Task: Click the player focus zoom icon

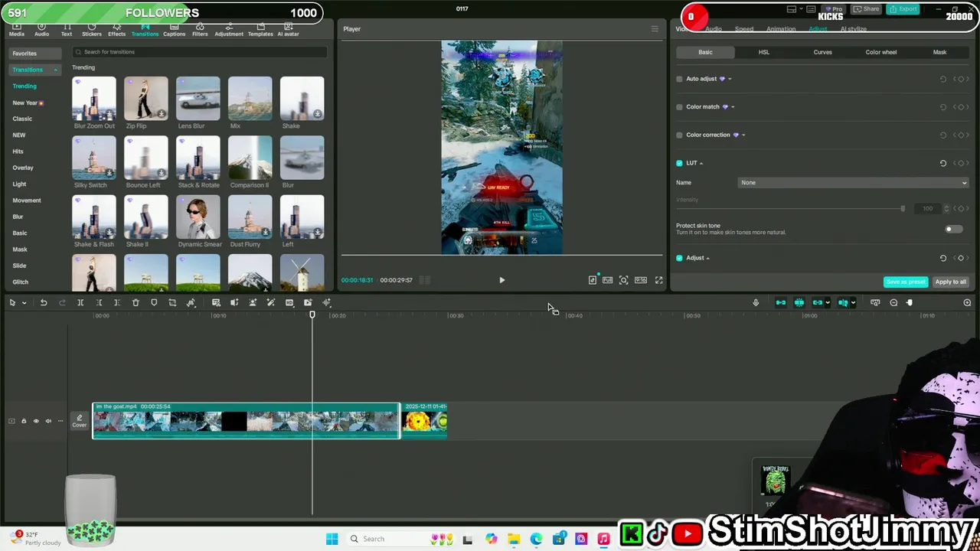Action: point(624,280)
